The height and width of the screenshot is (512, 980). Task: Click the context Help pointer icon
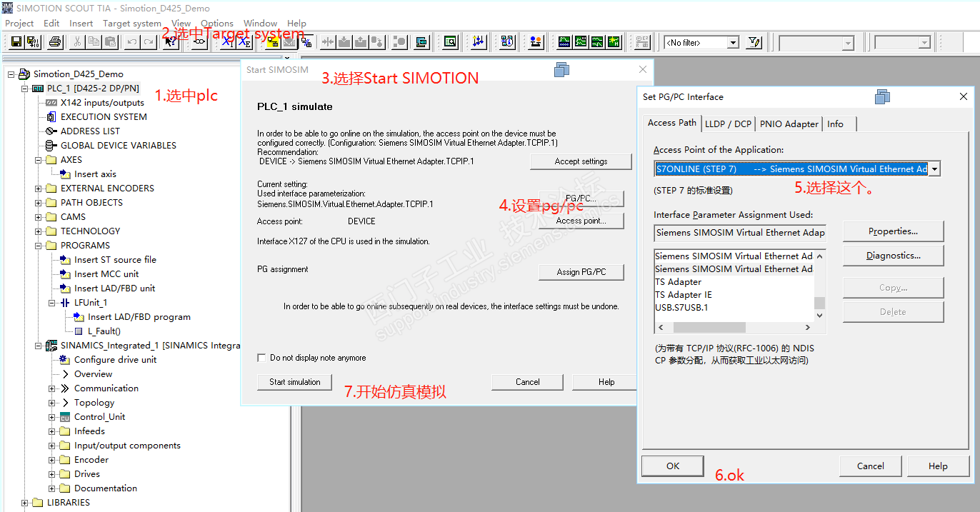pos(171,42)
